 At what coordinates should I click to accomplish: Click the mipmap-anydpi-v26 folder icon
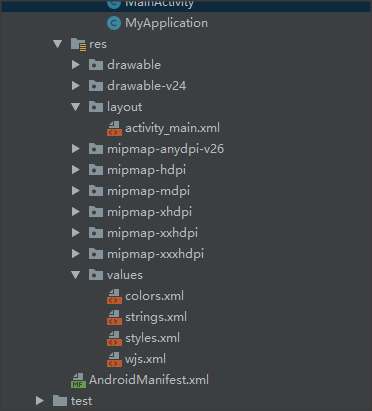tap(96, 149)
